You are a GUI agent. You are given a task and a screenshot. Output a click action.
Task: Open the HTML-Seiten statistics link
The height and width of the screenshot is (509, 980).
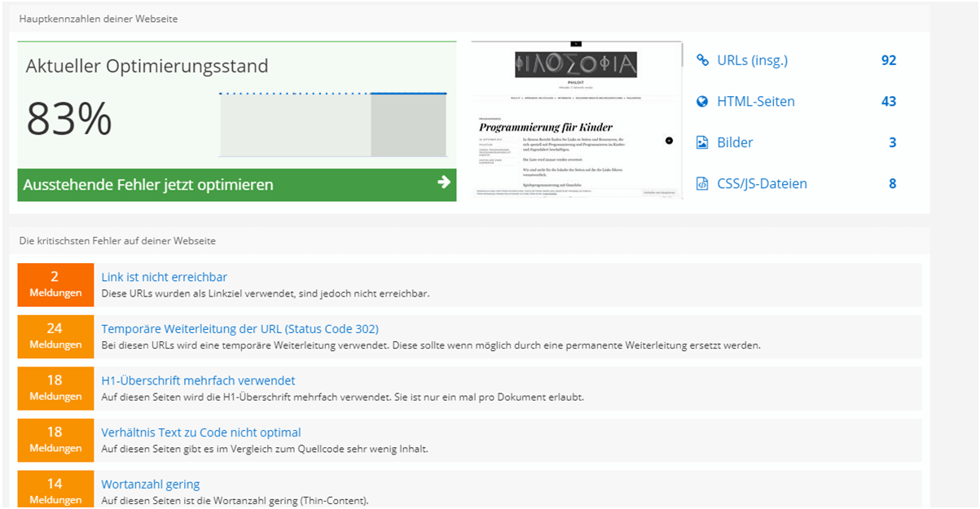(755, 102)
